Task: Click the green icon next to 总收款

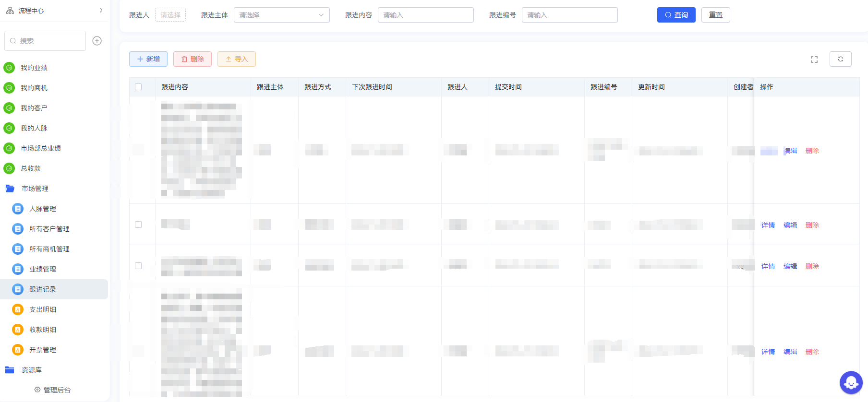Action: pyautogui.click(x=9, y=168)
